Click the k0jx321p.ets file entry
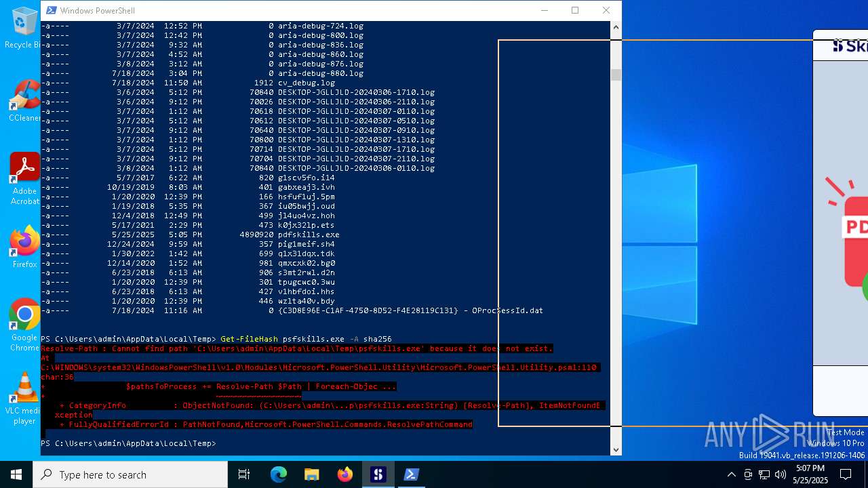Image resolution: width=868 pixels, height=488 pixels. tap(307, 225)
